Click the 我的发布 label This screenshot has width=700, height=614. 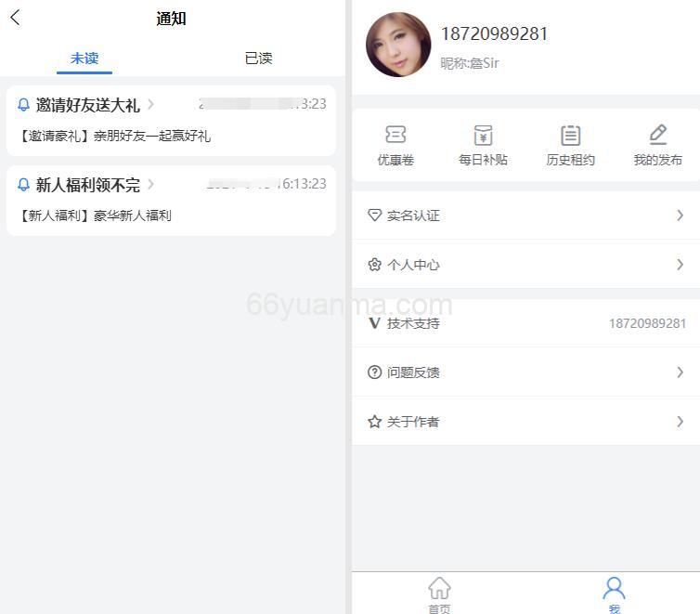[658, 160]
